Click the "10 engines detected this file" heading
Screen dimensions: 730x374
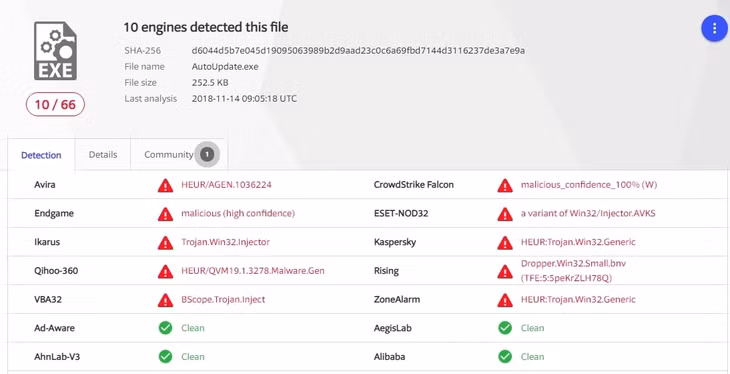click(206, 27)
